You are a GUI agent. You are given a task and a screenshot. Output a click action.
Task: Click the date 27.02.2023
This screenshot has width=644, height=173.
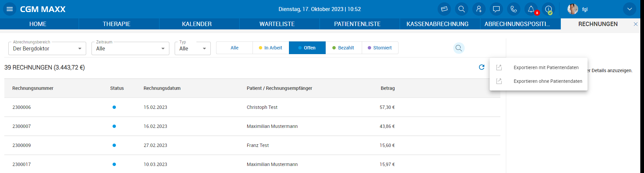(155, 145)
